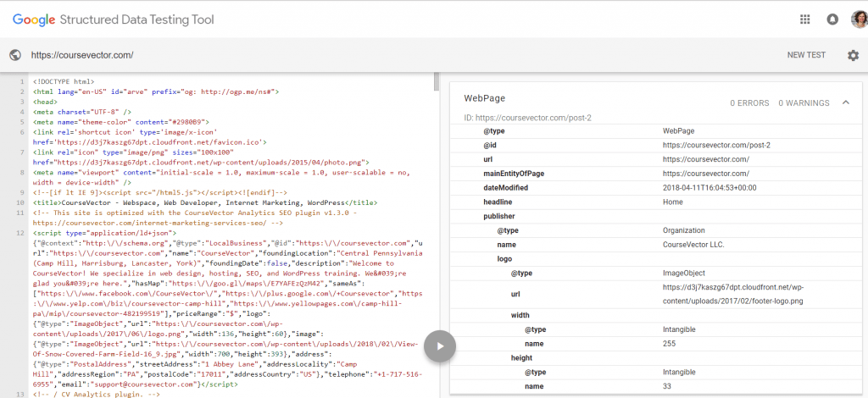Select the publisher row label
The image size is (868, 398).
pos(498,217)
